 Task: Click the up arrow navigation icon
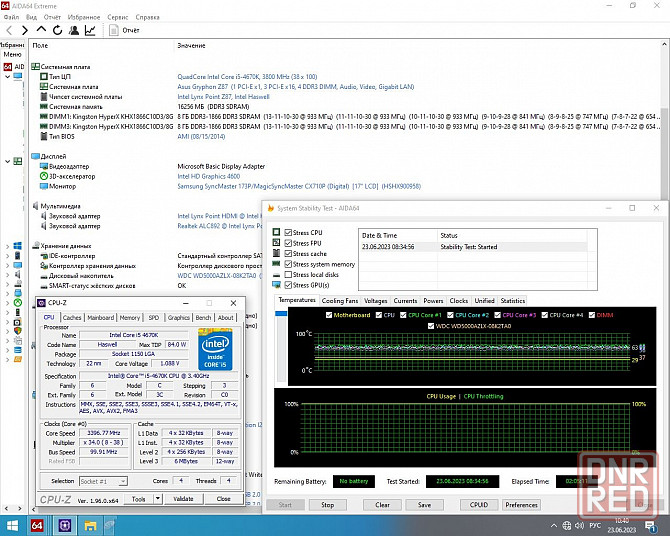(41, 31)
